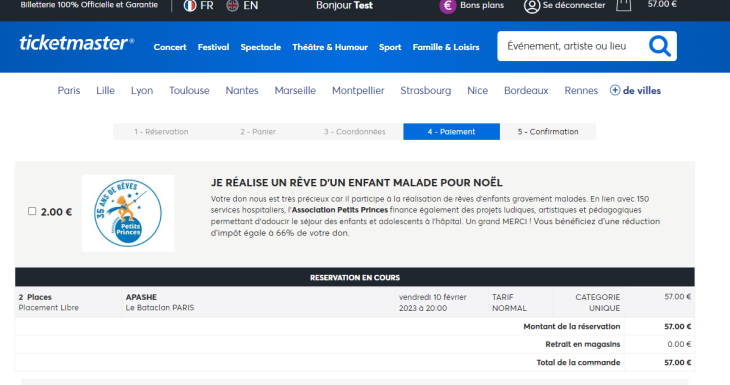Select the Nantes city link

242,90
